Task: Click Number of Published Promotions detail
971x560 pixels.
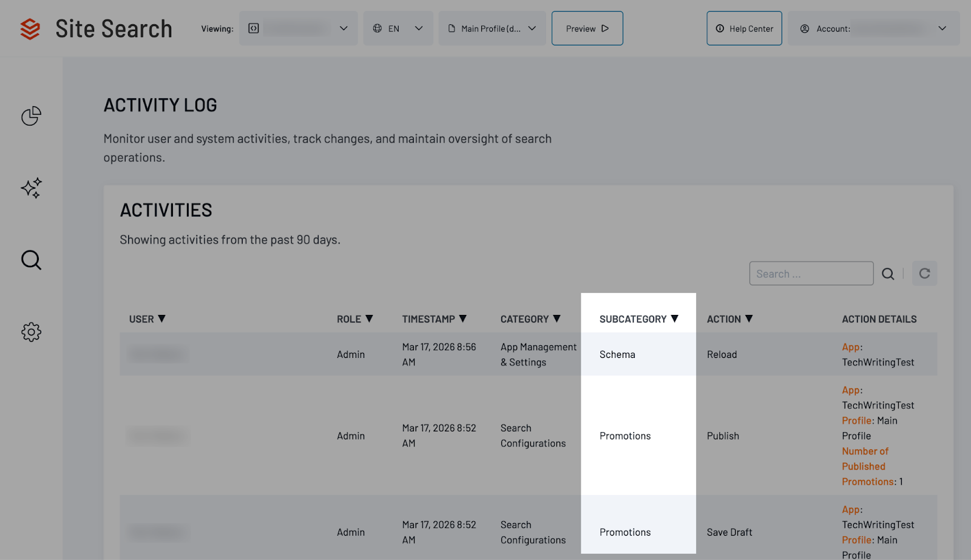Action: 872,467
